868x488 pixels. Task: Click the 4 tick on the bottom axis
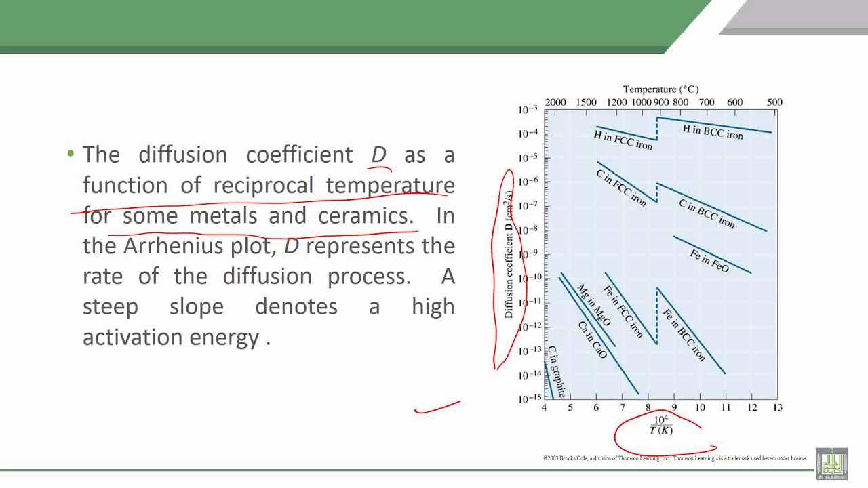click(x=545, y=407)
